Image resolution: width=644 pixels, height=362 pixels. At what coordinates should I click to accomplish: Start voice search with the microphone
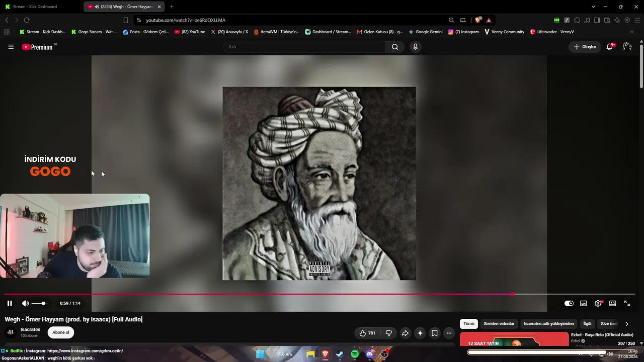tap(415, 47)
